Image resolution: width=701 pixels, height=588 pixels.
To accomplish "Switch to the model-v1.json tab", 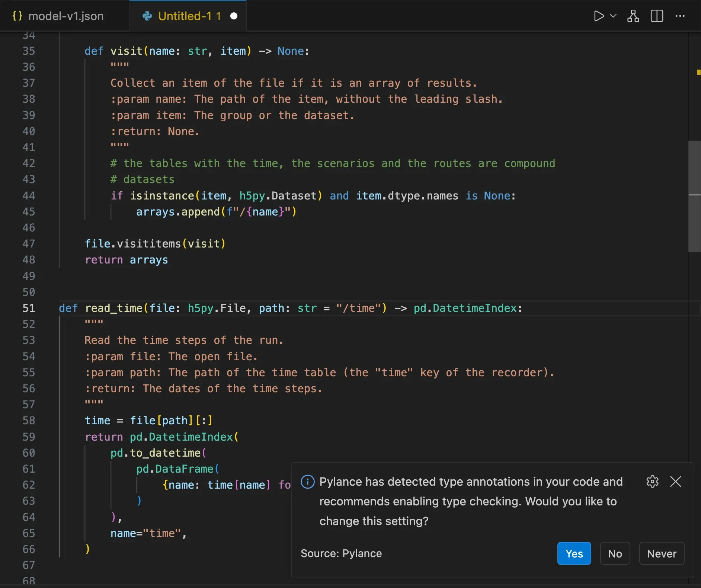I will coord(64,16).
